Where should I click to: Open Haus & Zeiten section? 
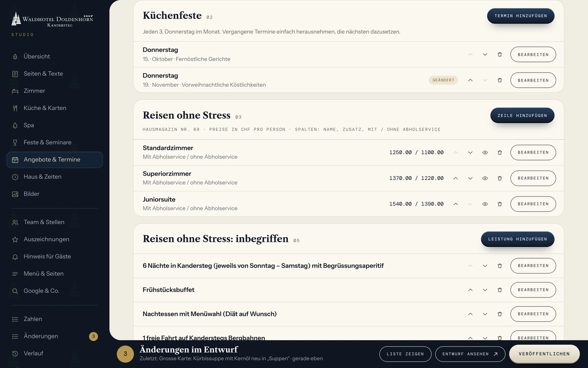pyautogui.click(x=55, y=177)
